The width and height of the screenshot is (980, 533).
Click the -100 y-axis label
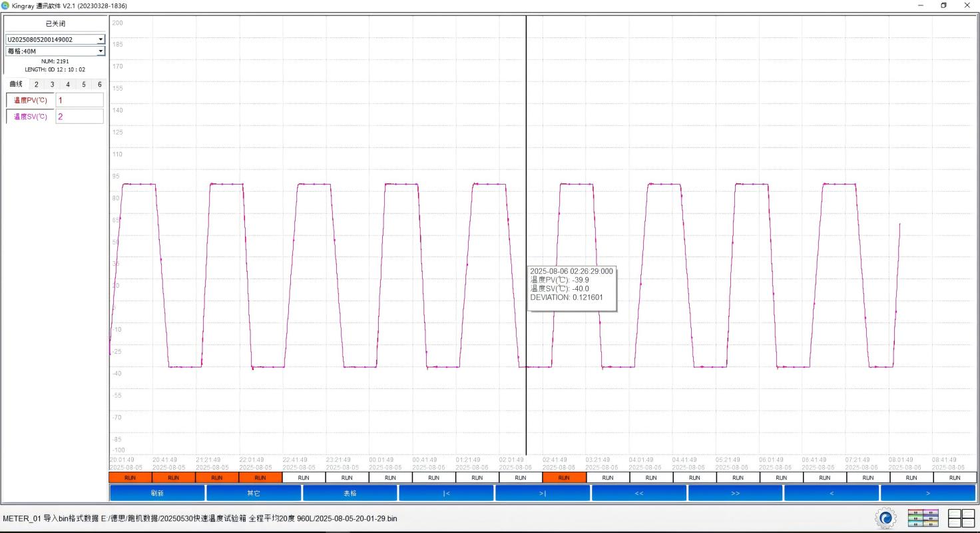pyautogui.click(x=118, y=450)
